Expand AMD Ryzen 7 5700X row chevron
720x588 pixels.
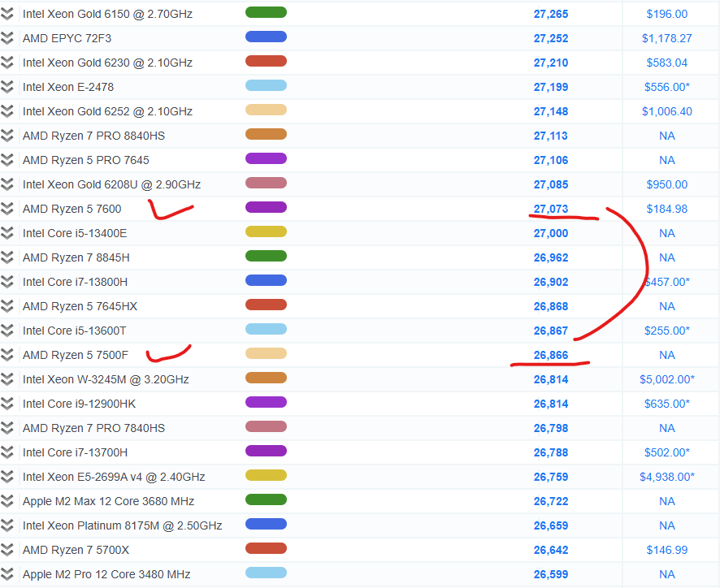click(x=7, y=550)
